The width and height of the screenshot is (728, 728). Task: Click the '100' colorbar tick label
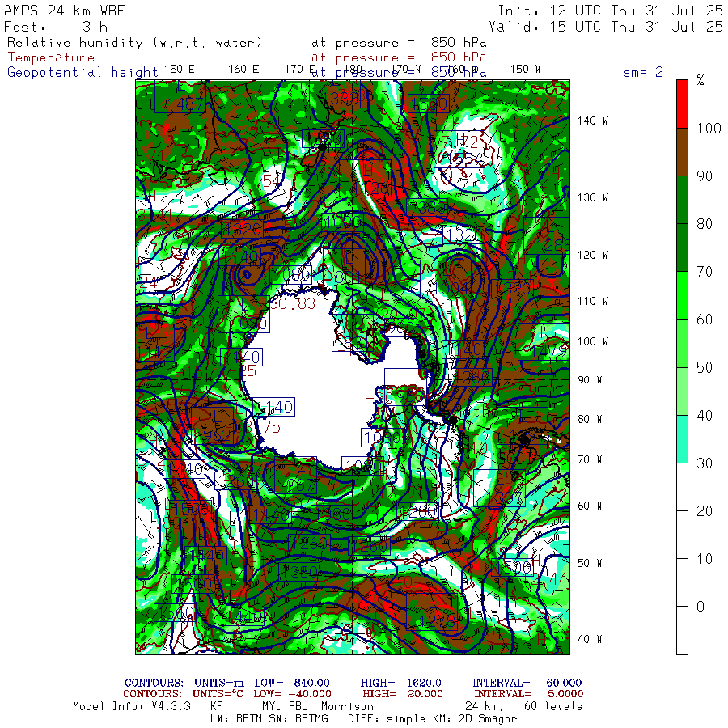pos(709,129)
